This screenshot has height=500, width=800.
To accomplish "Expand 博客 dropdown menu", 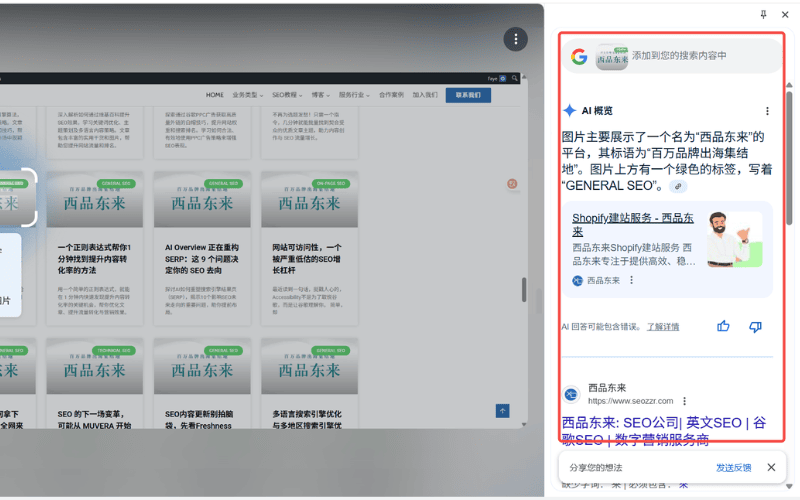I will tap(320, 95).
